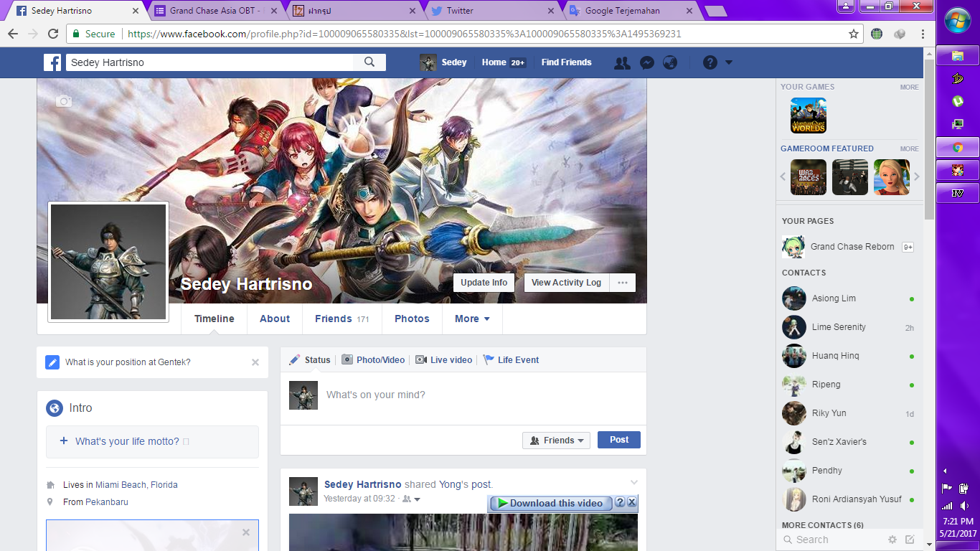Image resolution: width=980 pixels, height=551 pixels.
Task: Open the Friends audience selector dropdown
Action: tap(556, 441)
